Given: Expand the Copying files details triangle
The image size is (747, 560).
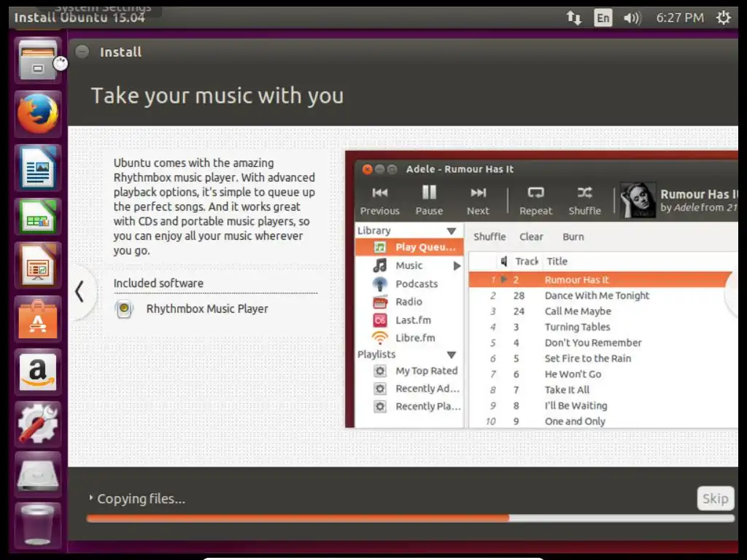Looking at the screenshot, I should click(90, 497).
